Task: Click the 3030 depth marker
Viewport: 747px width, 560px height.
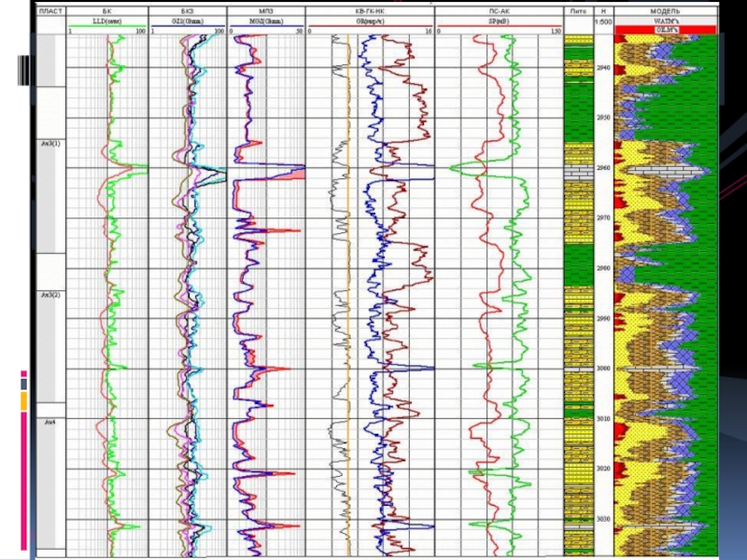Action: click(603, 519)
